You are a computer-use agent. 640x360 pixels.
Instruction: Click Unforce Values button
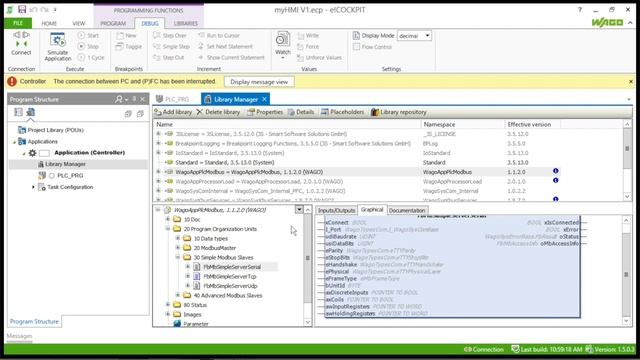pos(319,58)
